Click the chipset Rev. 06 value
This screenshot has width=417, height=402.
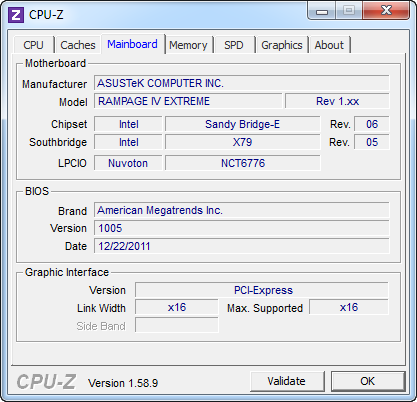[372, 124]
